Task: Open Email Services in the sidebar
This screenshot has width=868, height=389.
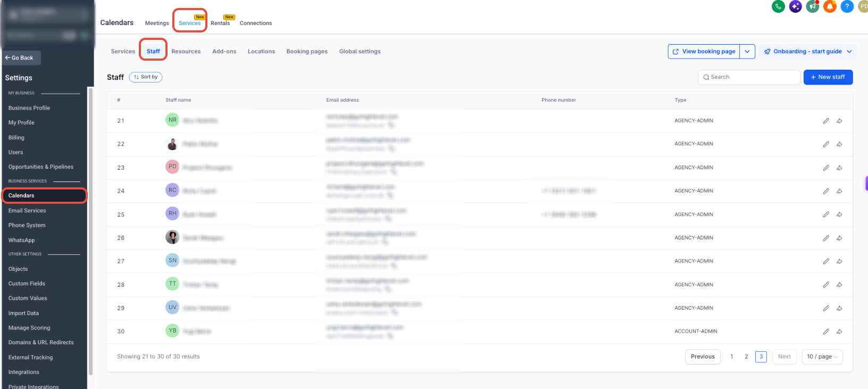Action: point(27,211)
